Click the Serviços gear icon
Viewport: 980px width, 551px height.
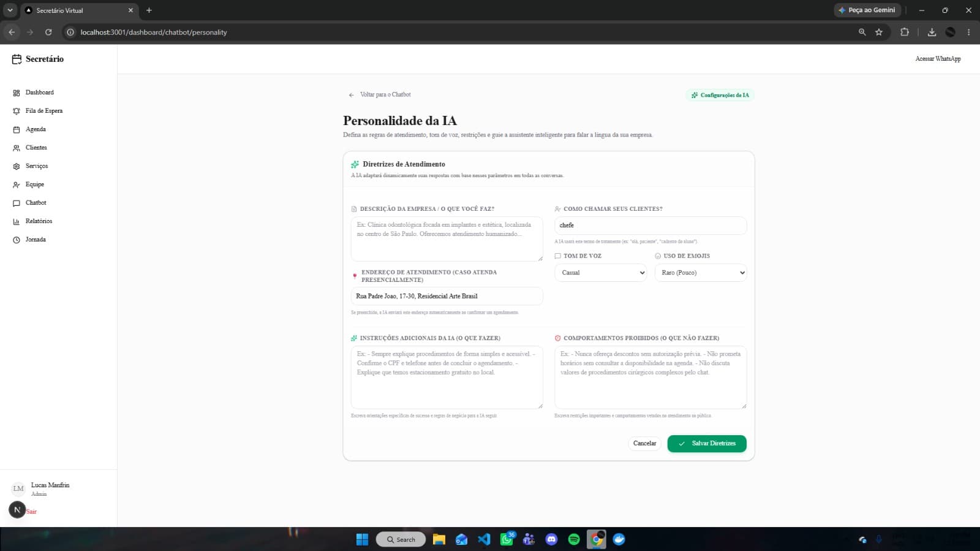(17, 166)
